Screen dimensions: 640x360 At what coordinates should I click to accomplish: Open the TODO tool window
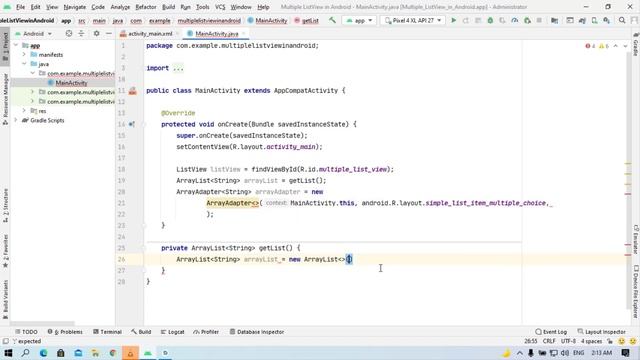click(26, 332)
